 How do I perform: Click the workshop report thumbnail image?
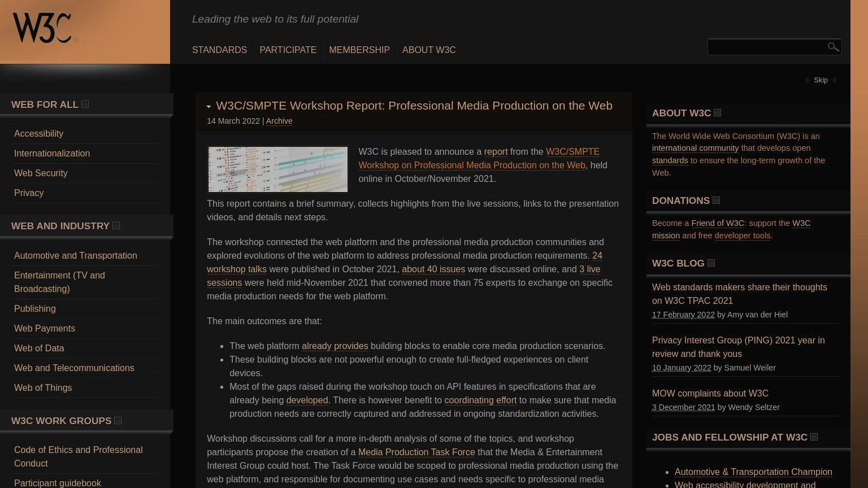click(x=278, y=169)
